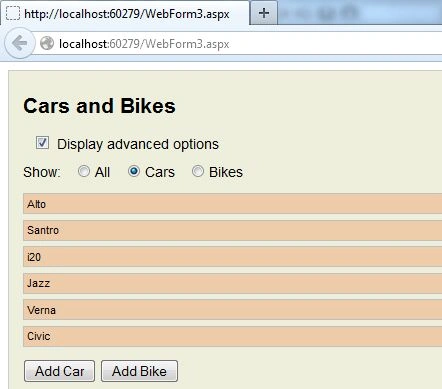The image size is (442, 389).
Task: Click the Jazz list row
Action: pos(233,283)
